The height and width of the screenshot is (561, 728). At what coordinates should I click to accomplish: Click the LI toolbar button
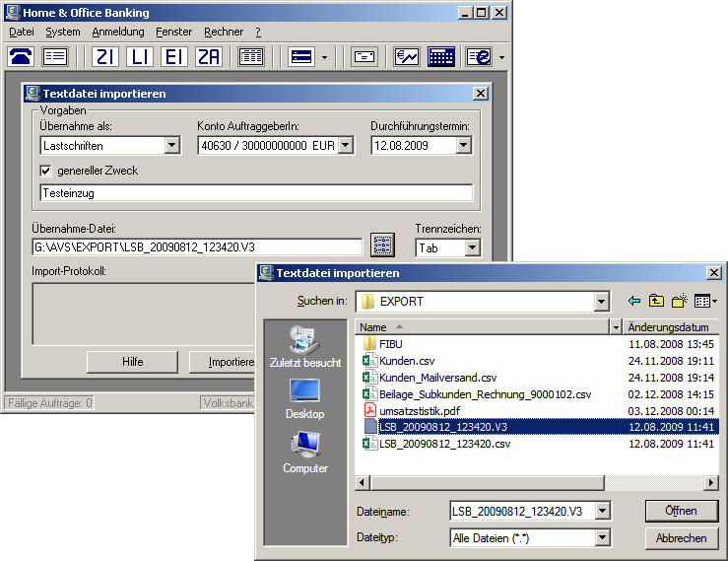(x=140, y=57)
